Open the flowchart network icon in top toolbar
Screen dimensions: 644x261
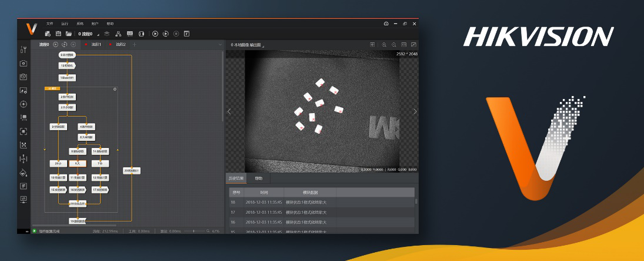pyautogui.click(x=118, y=34)
